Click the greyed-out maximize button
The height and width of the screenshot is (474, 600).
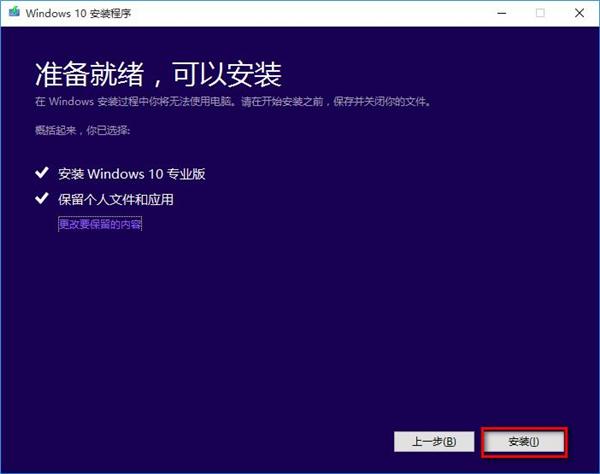[540, 13]
